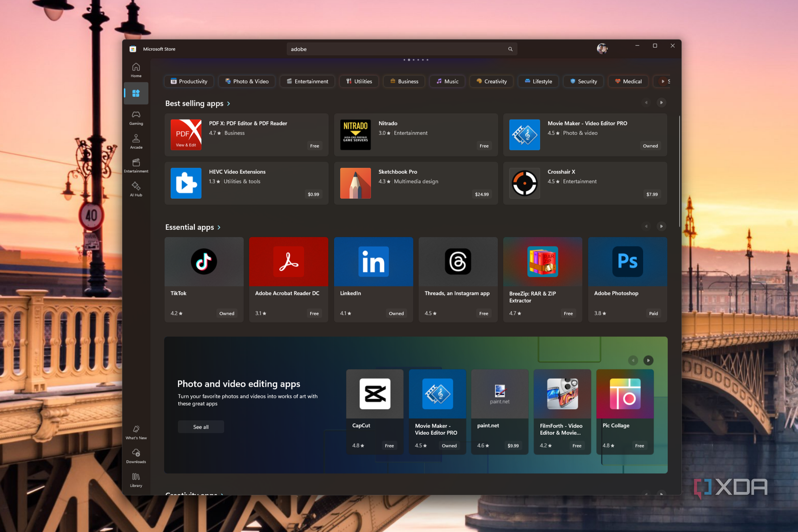The height and width of the screenshot is (532, 798).
Task: Open the Creativity category filter
Action: click(491, 81)
